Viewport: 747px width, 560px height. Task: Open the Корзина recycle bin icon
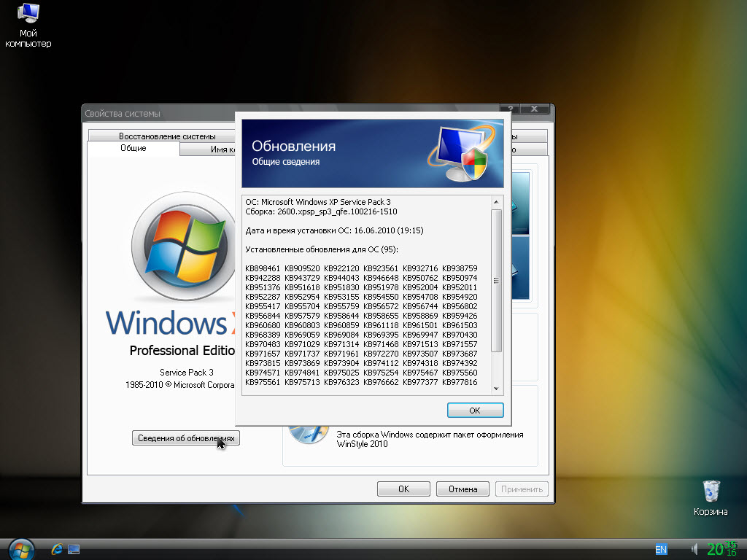[711, 498]
